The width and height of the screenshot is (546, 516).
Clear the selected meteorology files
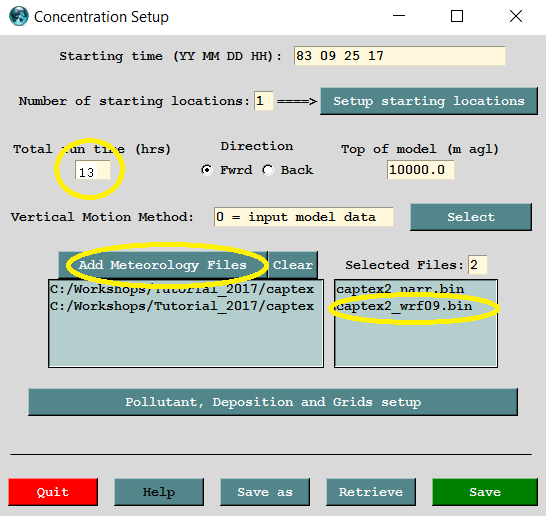pos(292,265)
